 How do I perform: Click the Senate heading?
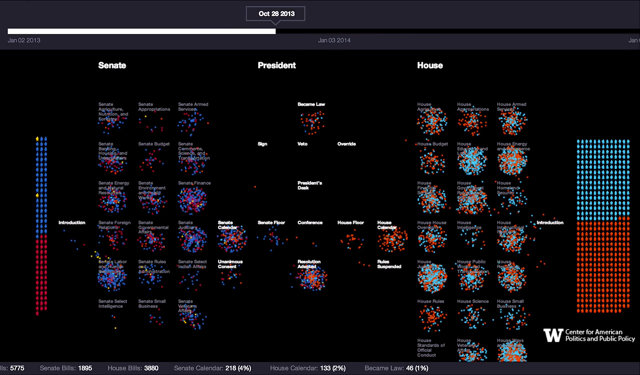point(112,65)
